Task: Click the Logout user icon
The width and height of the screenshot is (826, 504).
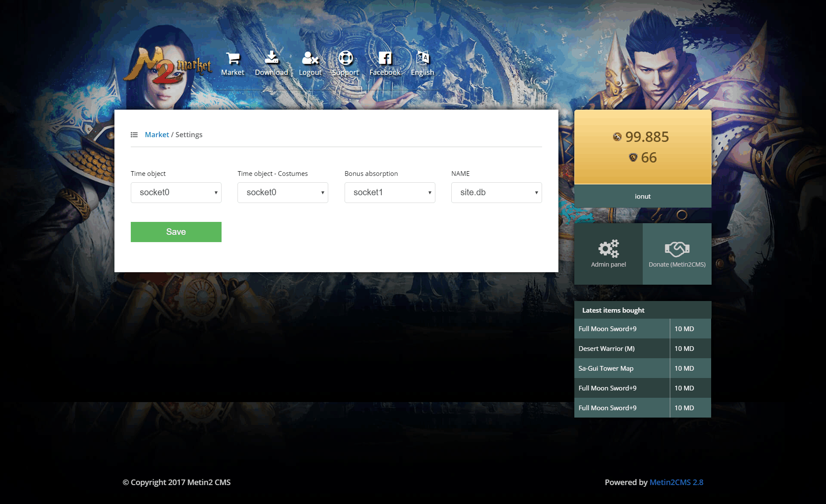Action: [310, 58]
